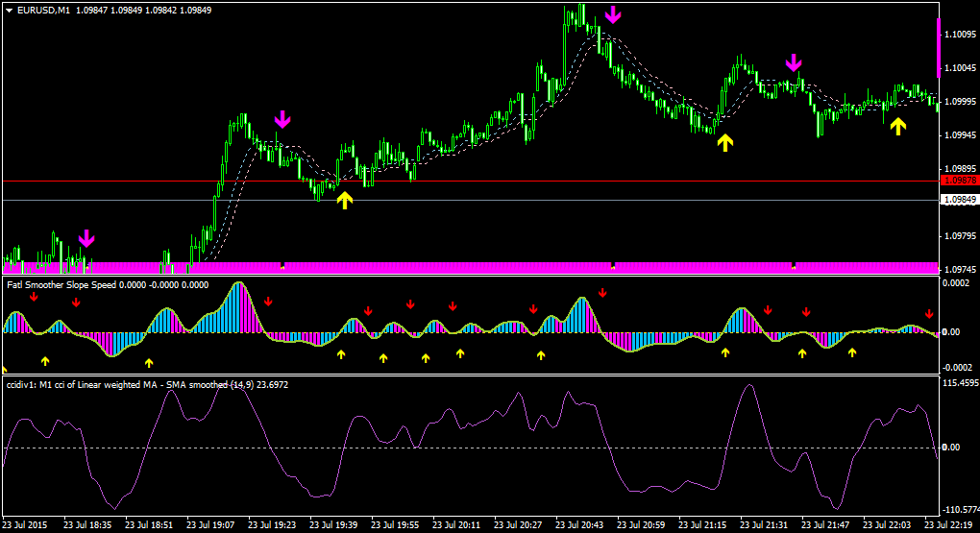980x533 pixels.
Task: Click the -110.5774 CCI scale minimum value
Action: (961, 510)
